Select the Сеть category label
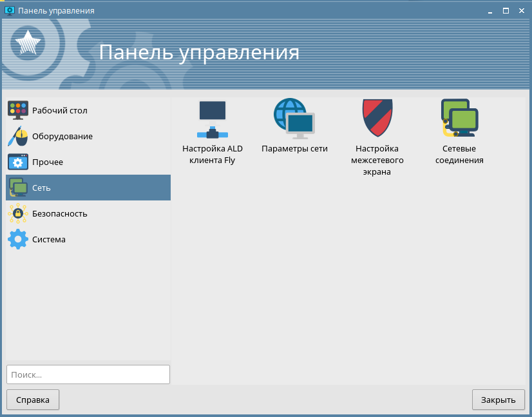This screenshot has width=532, height=417. tap(41, 188)
